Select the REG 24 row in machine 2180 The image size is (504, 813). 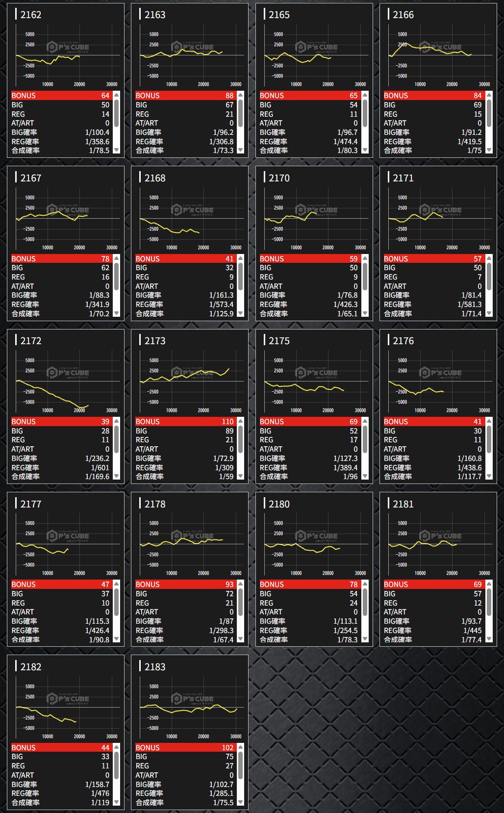click(309, 603)
